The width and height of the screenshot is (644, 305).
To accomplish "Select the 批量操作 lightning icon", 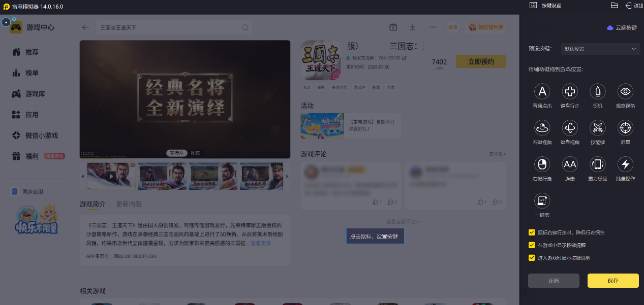I will (x=625, y=164).
